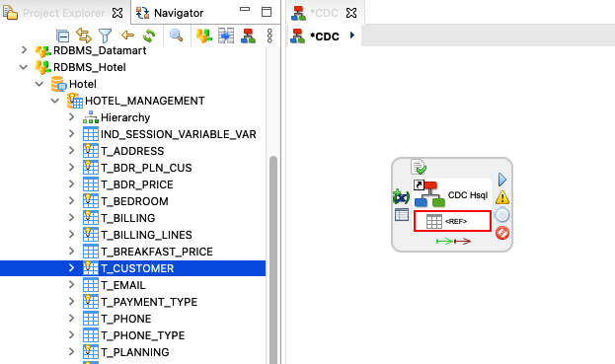The image size is (615, 364).
Task: Collapse the HOTEL_MANAGEMENT schema
Action: point(55,101)
